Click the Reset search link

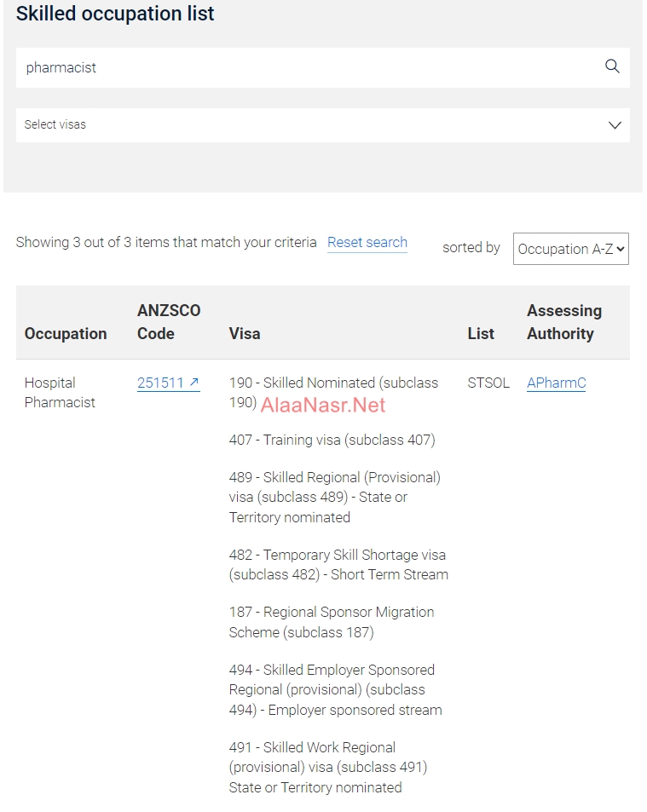point(367,243)
